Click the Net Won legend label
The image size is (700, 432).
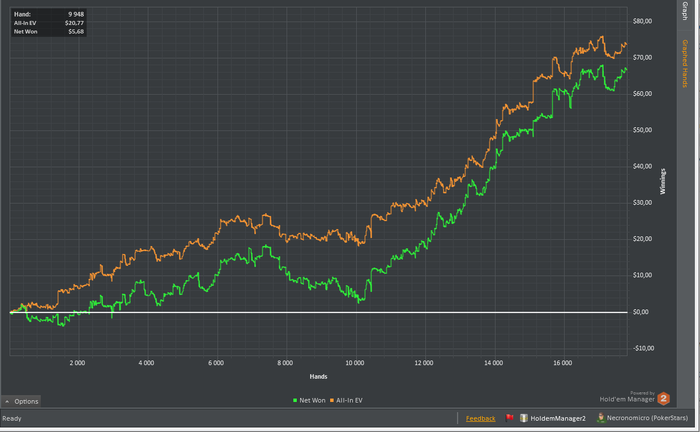tap(312, 400)
